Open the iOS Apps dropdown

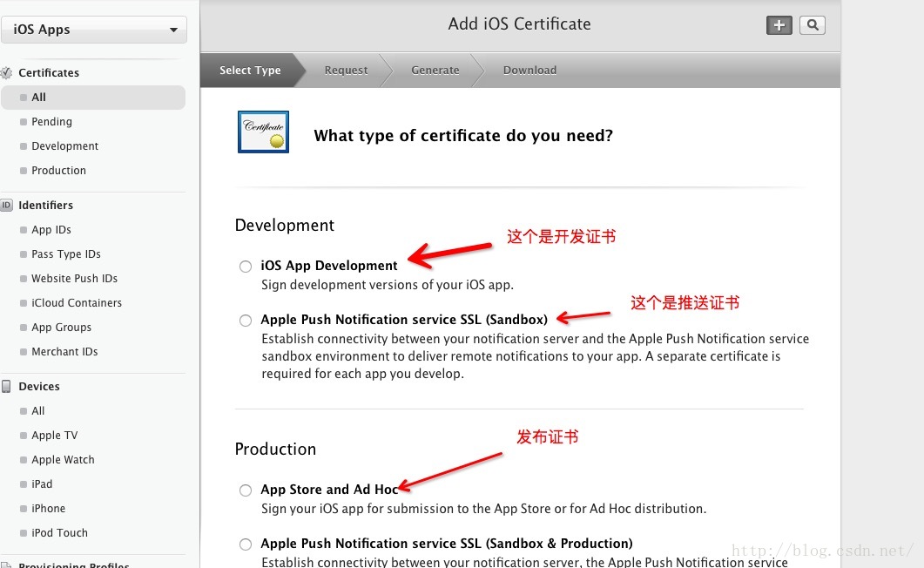click(94, 30)
